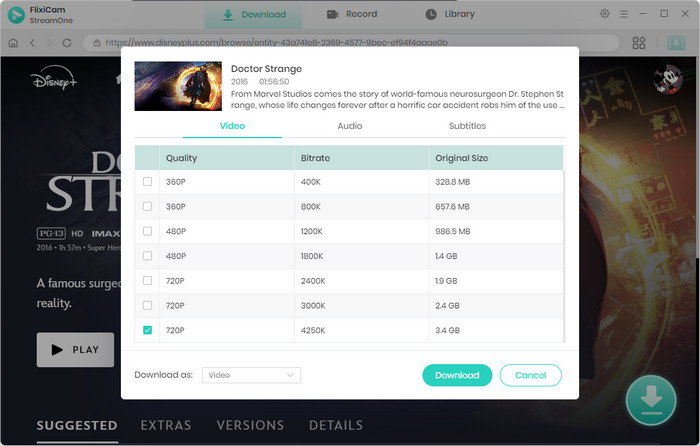Open the hamburger menu icon
Viewport: 700px width, 446px height.
click(x=624, y=14)
